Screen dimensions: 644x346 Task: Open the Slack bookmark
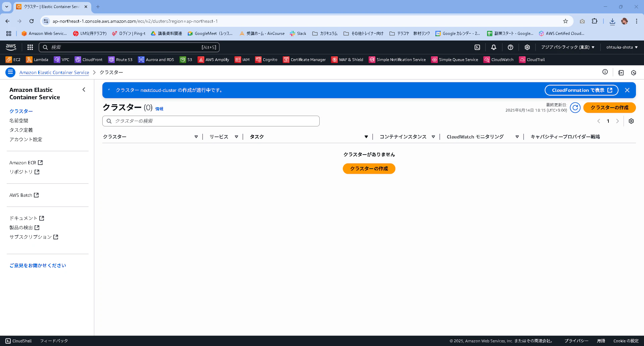(x=298, y=34)
